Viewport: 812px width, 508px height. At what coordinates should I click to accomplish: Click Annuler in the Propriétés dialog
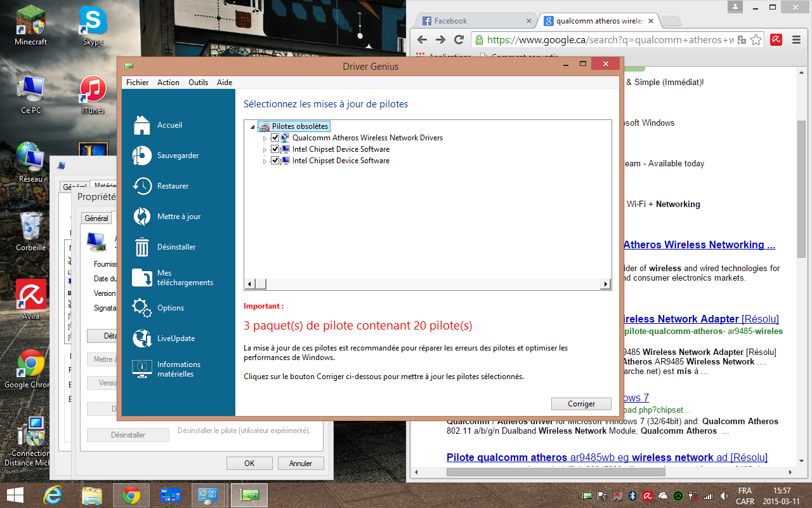point(301,464)
